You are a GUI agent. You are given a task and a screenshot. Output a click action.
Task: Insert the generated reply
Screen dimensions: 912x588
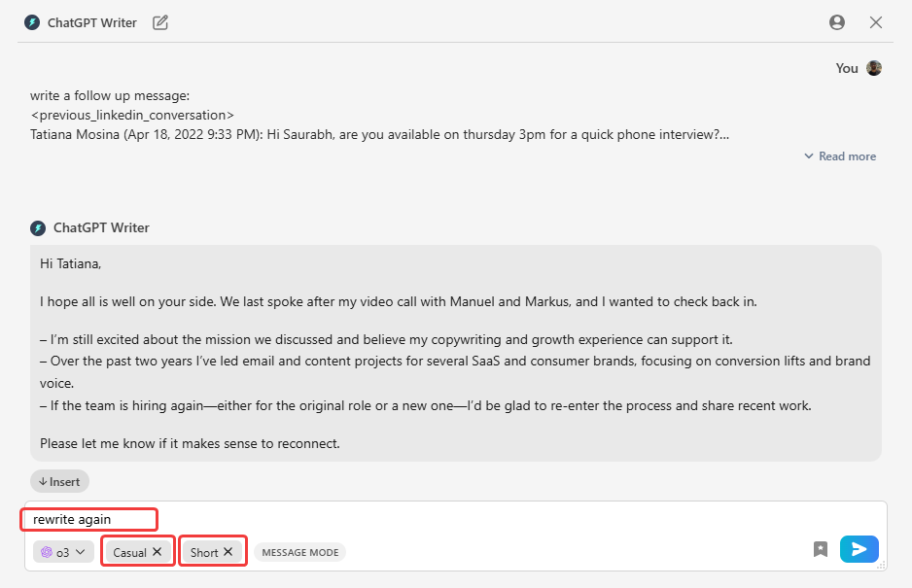click(59, 481)
